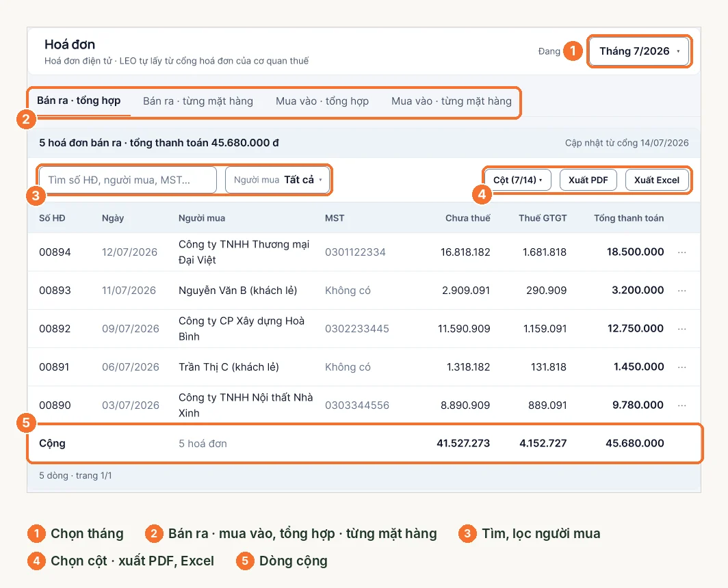Image resolution: width=728 pixels, height=588 pixels.
Task: Click total amount 12.750.000
Action: click(x=636, y=329)
